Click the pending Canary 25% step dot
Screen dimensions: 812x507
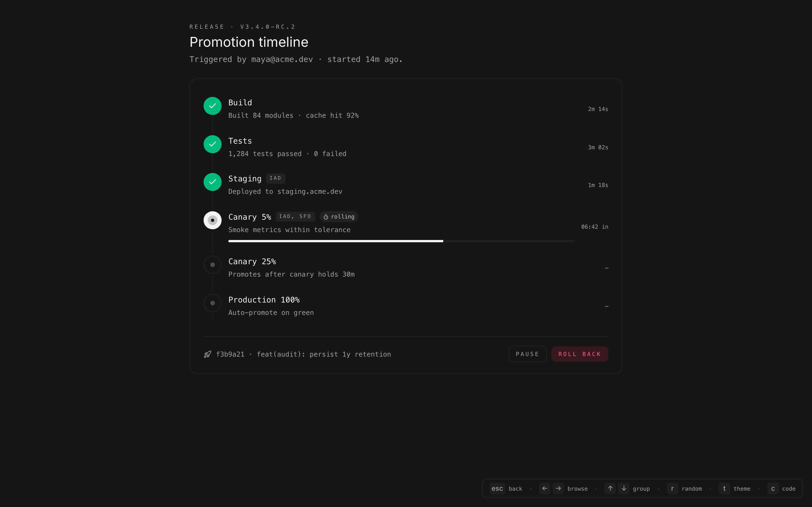click(212, 265)
